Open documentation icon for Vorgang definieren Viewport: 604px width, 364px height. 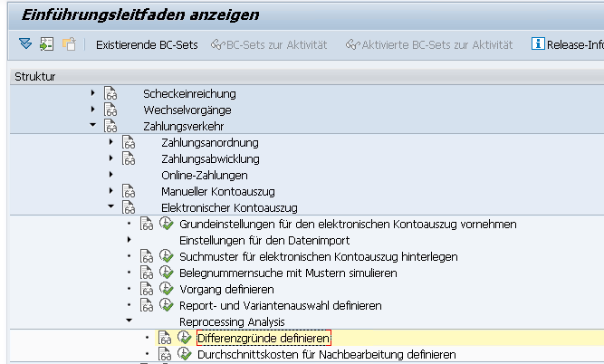point(148,290)
